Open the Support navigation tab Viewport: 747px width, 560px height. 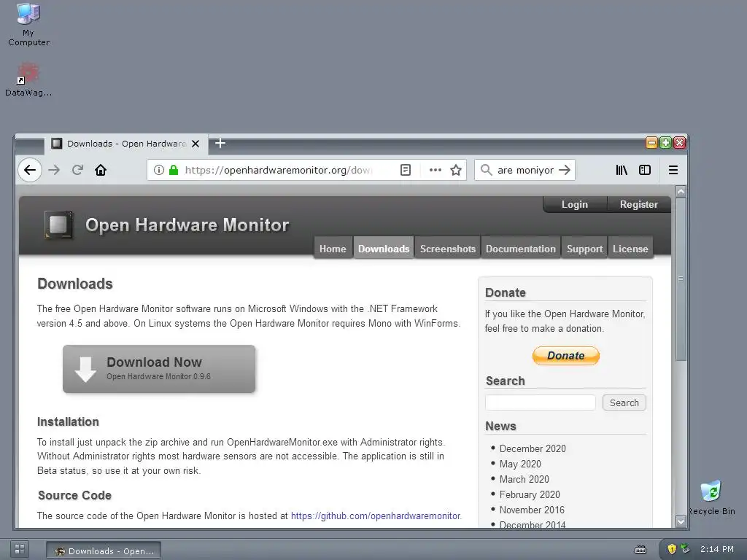tap(584, 249)
